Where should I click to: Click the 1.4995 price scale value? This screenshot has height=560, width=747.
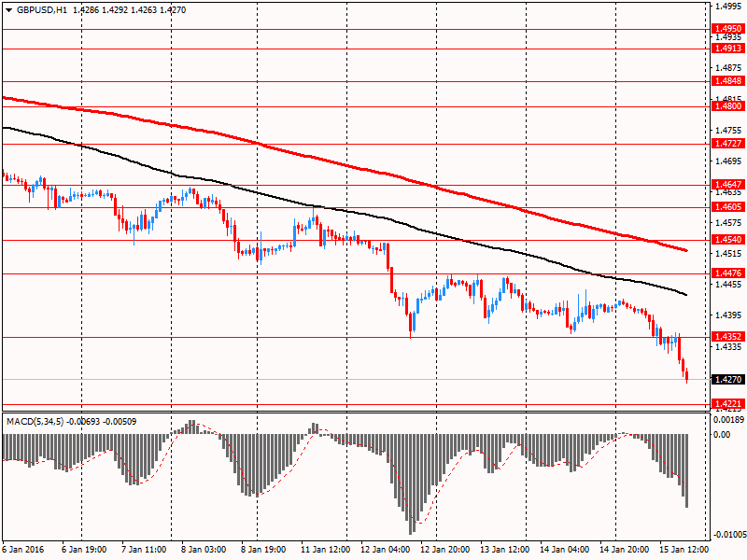point(728,7)
